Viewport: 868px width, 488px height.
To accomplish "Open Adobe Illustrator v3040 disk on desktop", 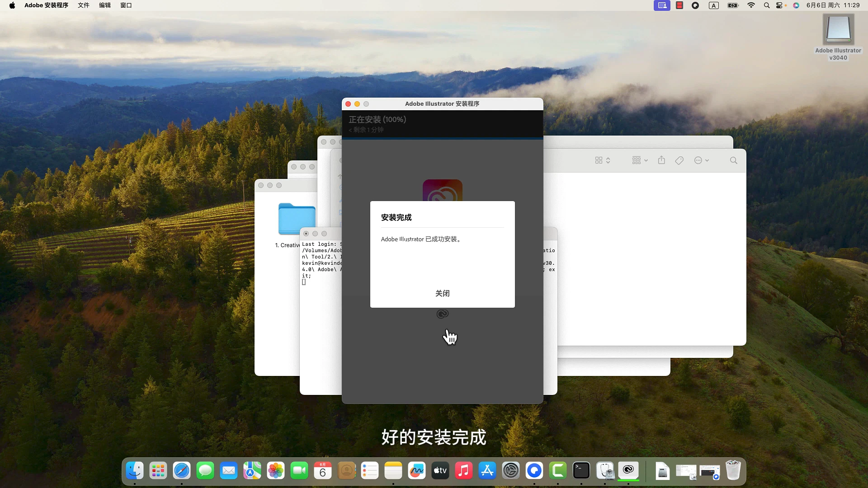I will [x=838, y=37].
